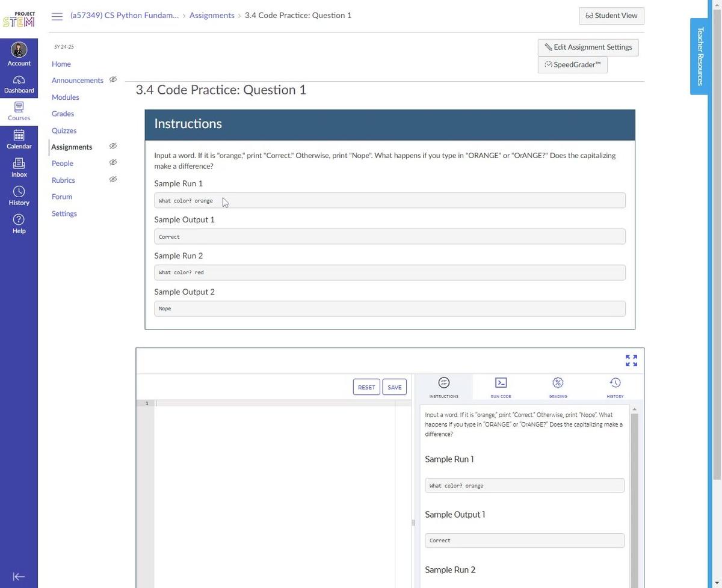Open Announcements in course menu
722x588 pixels.
pos(77,81)
